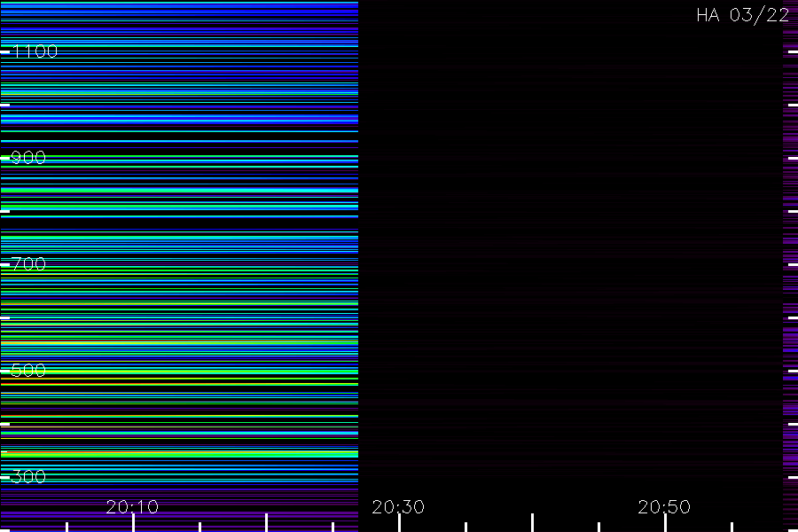Click the 500 frequency axis label
The image size is (798, 532).
pyautogui.click(x=28, y=371)
